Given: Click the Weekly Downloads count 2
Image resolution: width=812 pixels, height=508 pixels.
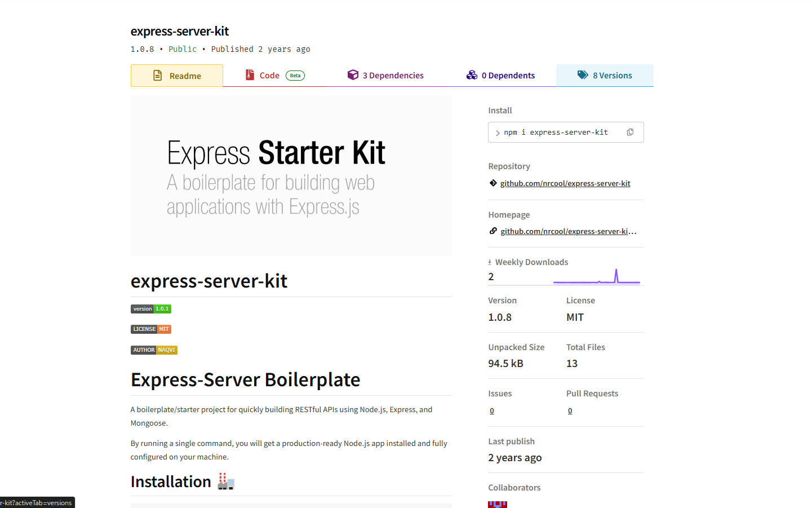Looking at the screenshot, I should [x=491, y=277].
